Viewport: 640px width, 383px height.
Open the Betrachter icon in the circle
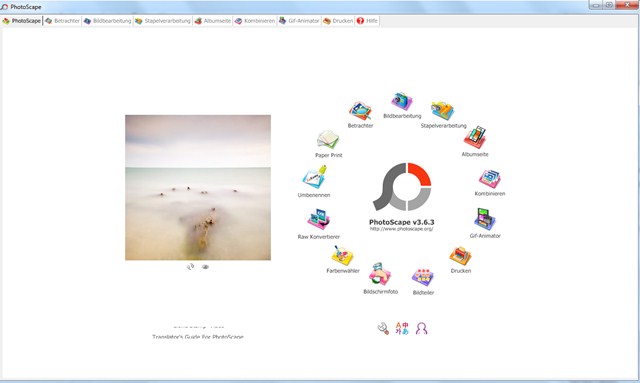coord(360,111)
